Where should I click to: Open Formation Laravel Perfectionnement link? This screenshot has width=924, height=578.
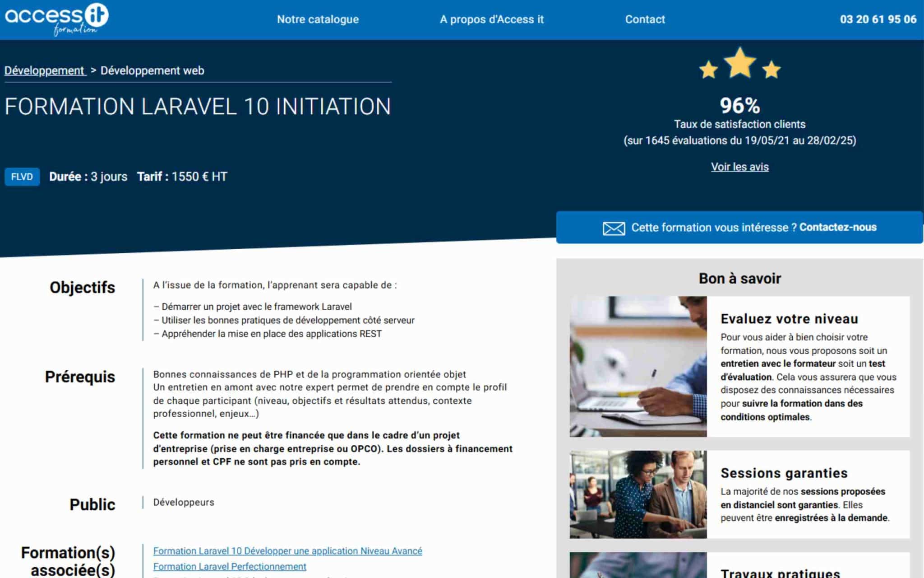tap(230, 566)
